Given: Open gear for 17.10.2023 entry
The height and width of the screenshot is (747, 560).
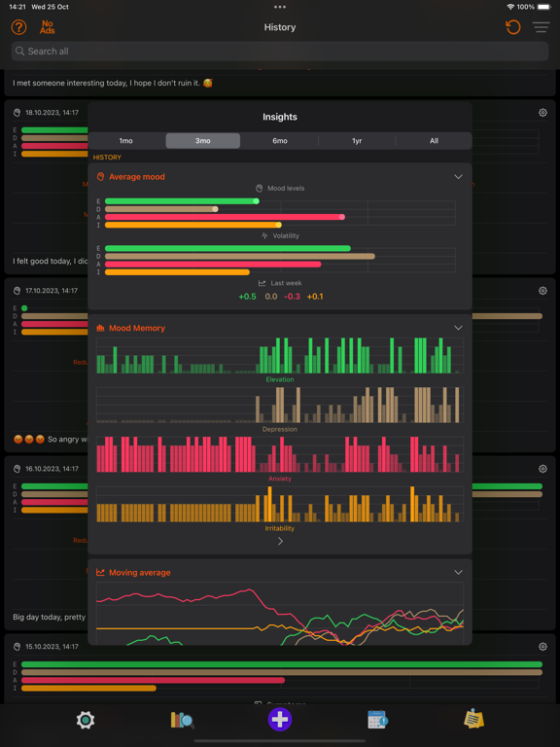Looking at the screenshot, I should 542,291.
